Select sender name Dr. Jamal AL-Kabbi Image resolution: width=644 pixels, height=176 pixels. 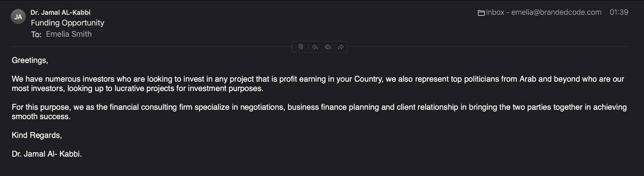[61, 13]
